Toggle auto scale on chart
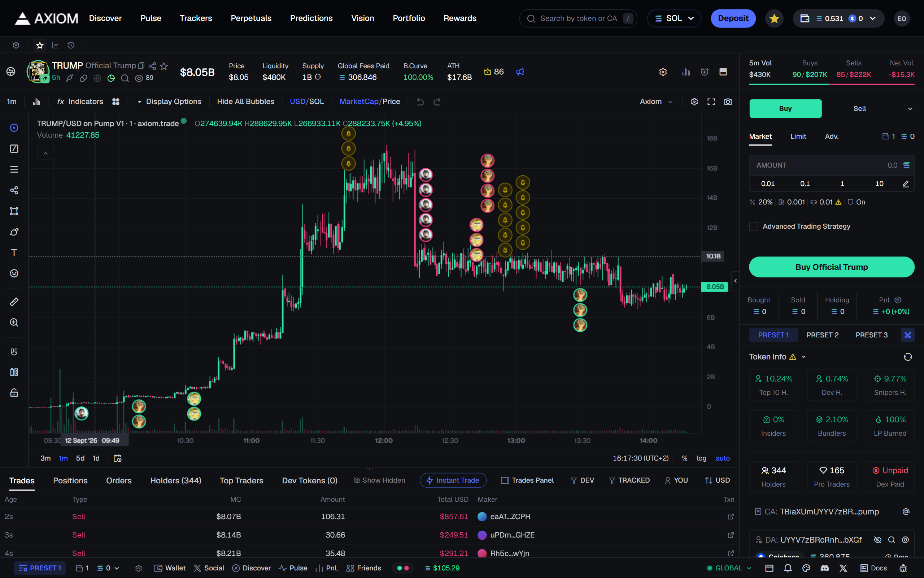Viewport: 924px width, 578px height. pos(722,458)
